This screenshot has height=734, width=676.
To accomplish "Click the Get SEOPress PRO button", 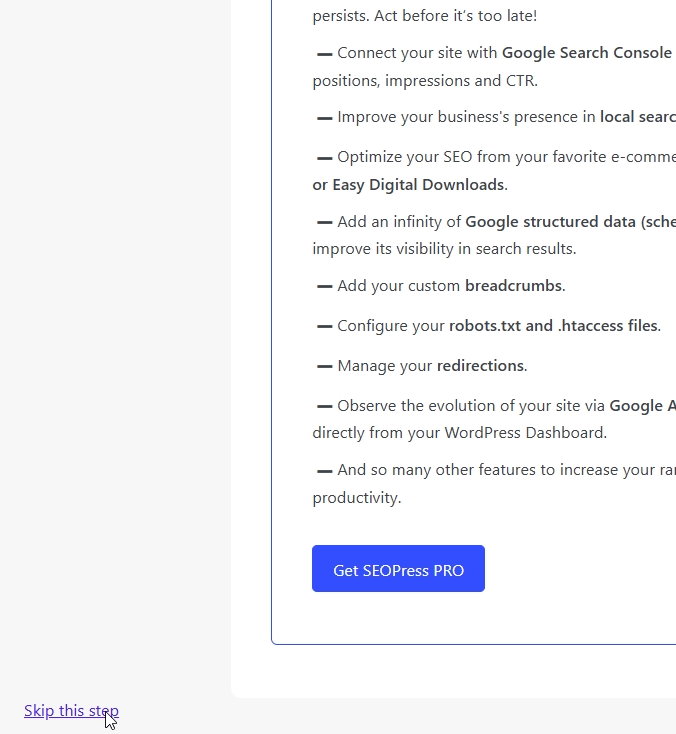I will point(398,569).
